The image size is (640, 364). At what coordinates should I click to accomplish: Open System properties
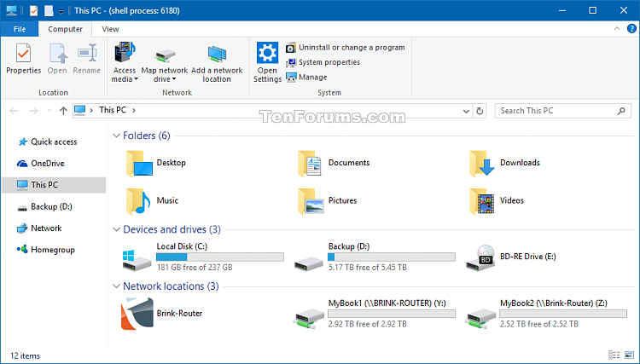323,62
